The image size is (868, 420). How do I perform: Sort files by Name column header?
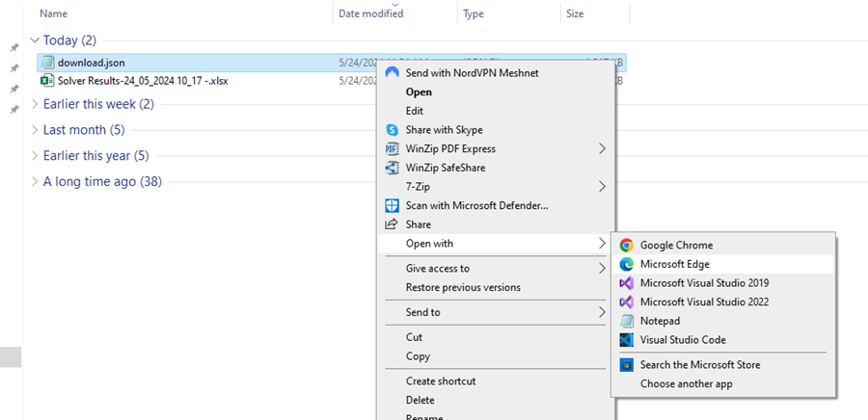tap(54, 13)
